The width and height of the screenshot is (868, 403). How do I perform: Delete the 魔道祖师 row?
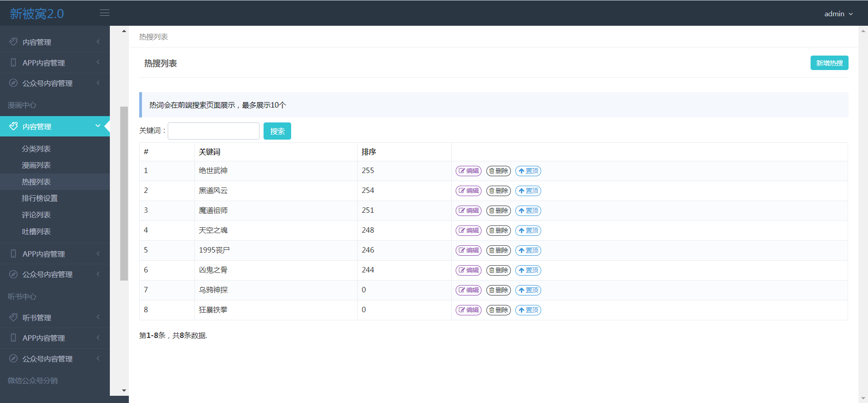498,211
